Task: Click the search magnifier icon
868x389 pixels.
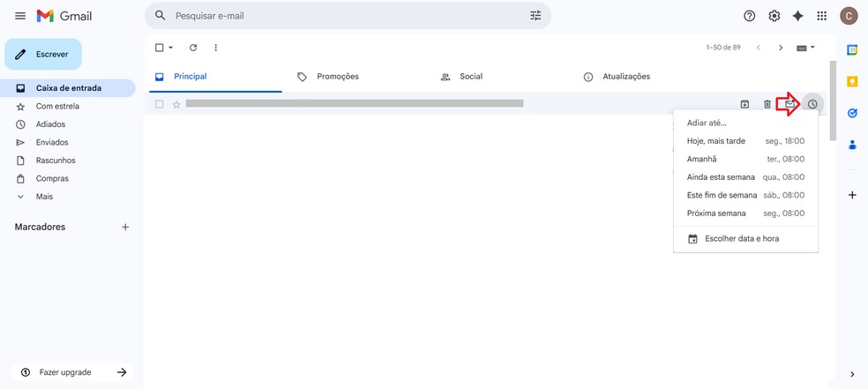Action: click(161, 16)
